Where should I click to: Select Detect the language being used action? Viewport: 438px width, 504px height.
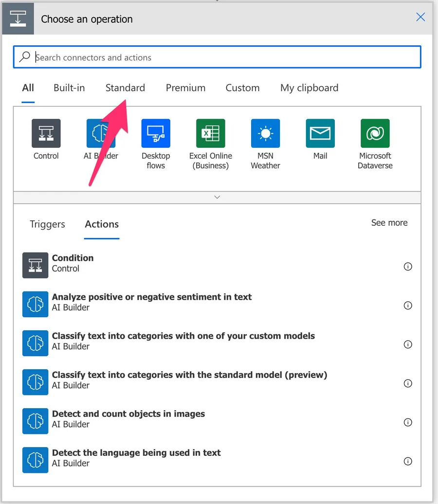tap(136, 457)
